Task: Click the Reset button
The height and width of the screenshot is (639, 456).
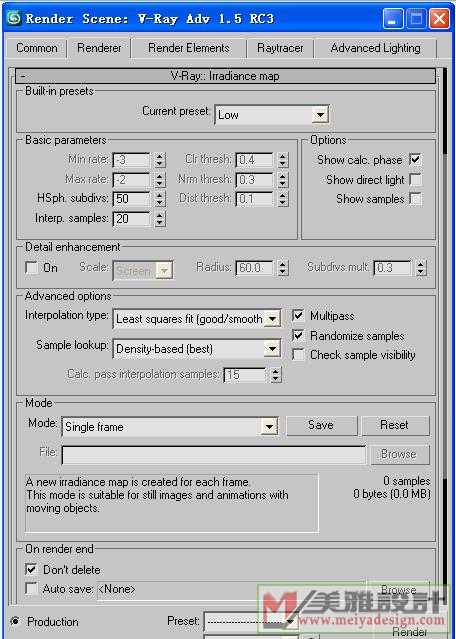Action: point(395,425)
